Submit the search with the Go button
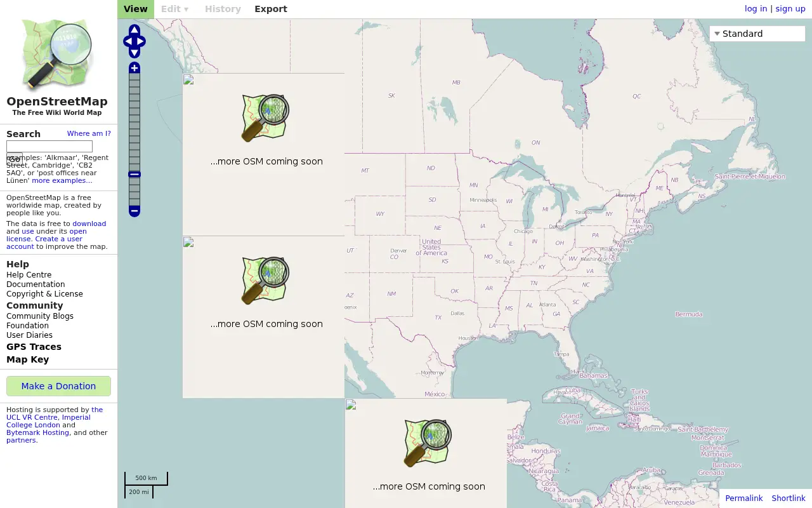Image resolution: width=812 pixels, height=508 pixels. 14,159
